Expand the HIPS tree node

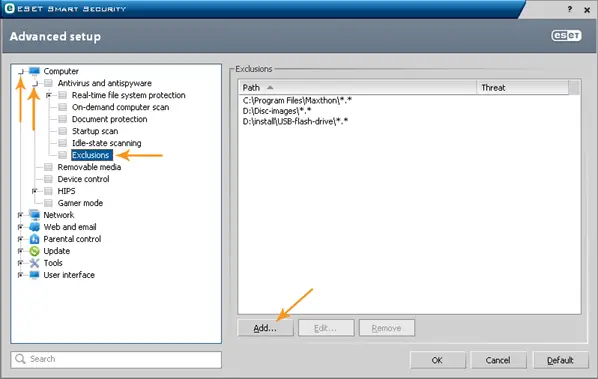35,191
